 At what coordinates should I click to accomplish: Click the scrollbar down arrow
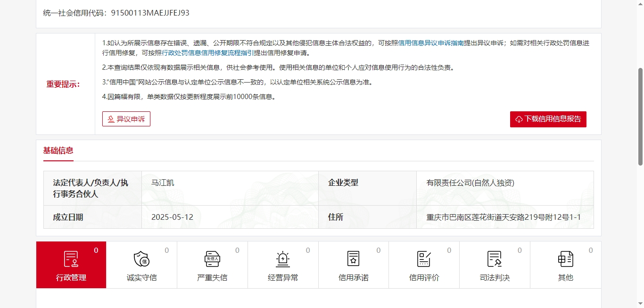tap(640, 304)
